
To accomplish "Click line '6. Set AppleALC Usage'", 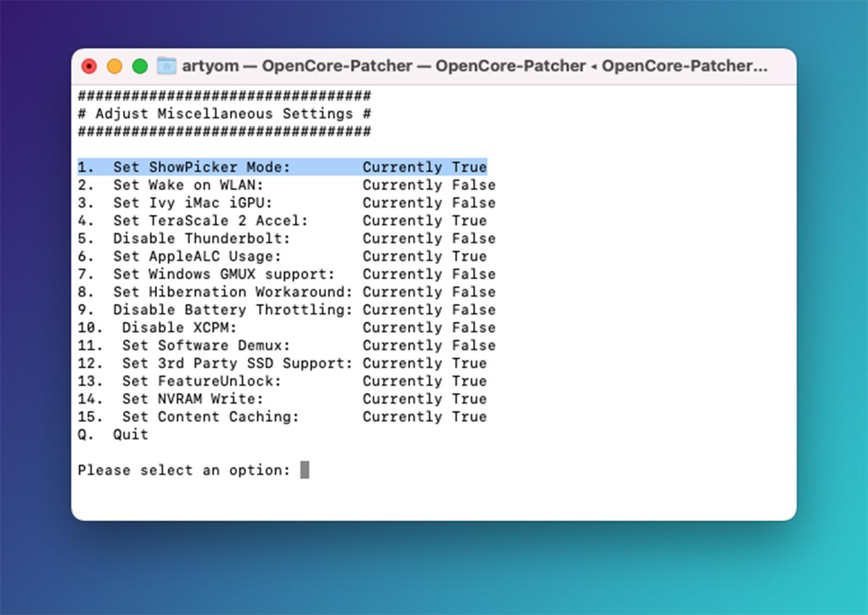I will point(282,256).
